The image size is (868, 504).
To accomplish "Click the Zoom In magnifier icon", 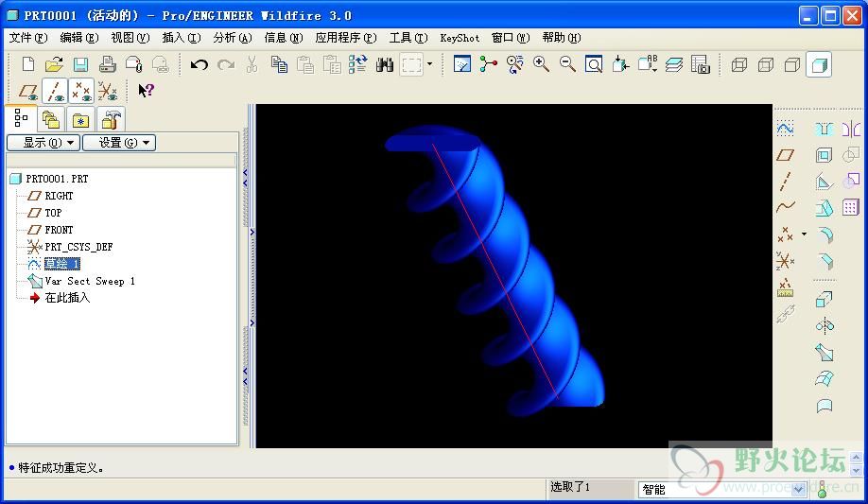I will (541, 65).
